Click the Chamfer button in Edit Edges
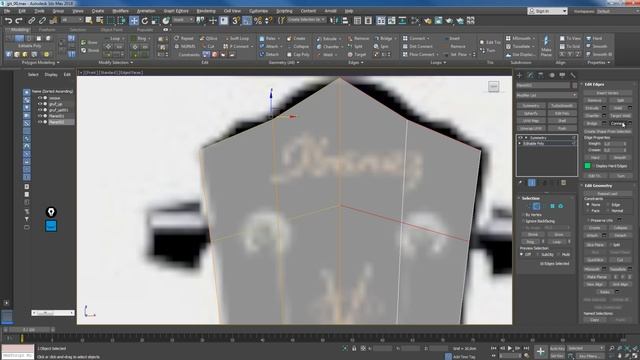Screen dimensions: 640x360 593,116
